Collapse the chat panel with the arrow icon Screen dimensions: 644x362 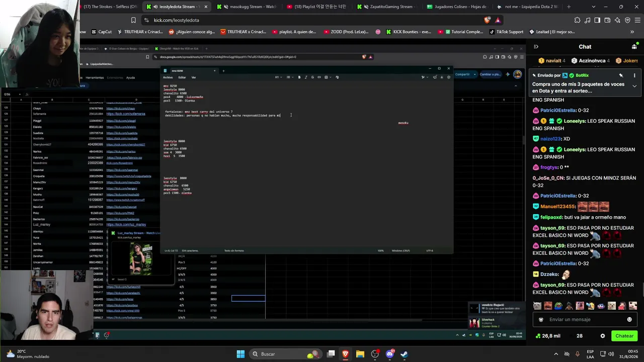pyautogui.click(x=536, y=47)
